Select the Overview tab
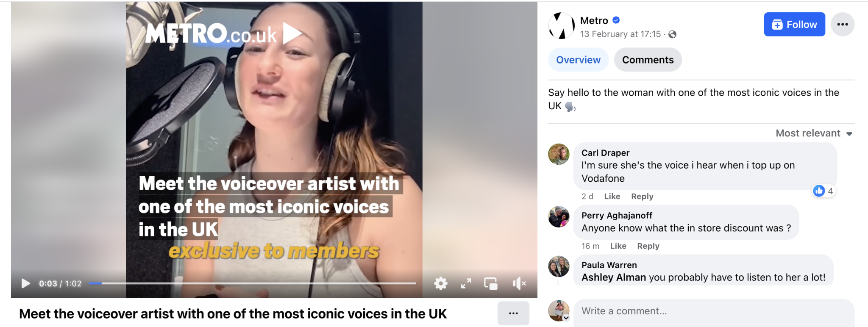 (x=578, y=60)
